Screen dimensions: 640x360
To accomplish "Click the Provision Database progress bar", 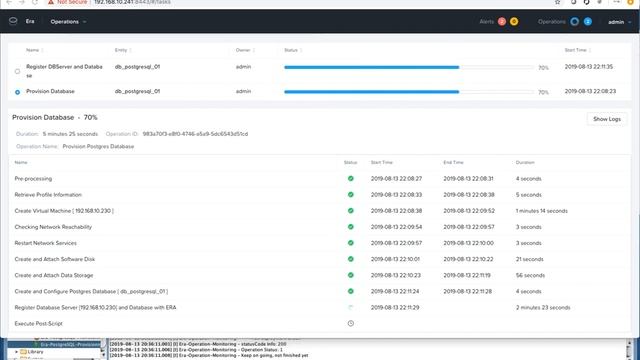I will click(x=409, y=92).
